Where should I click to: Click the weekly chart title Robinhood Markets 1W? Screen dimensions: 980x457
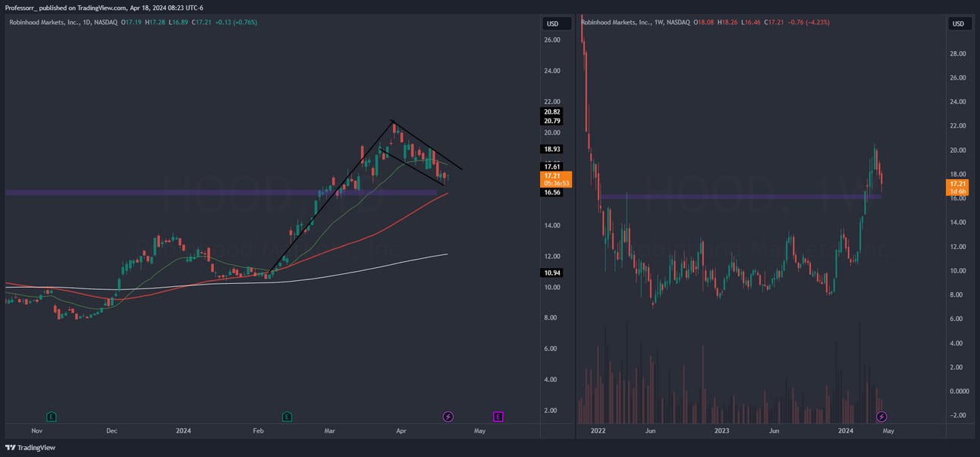[x=636, y=22]
